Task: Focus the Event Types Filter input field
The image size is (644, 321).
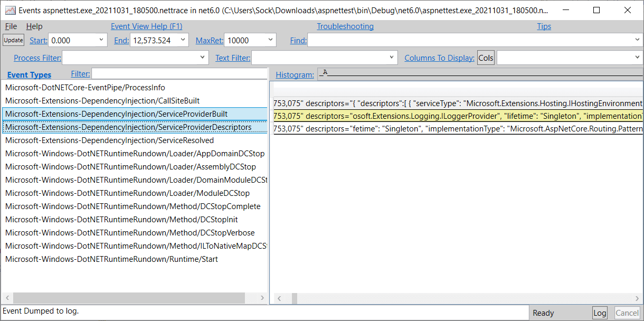Action: 179,74
